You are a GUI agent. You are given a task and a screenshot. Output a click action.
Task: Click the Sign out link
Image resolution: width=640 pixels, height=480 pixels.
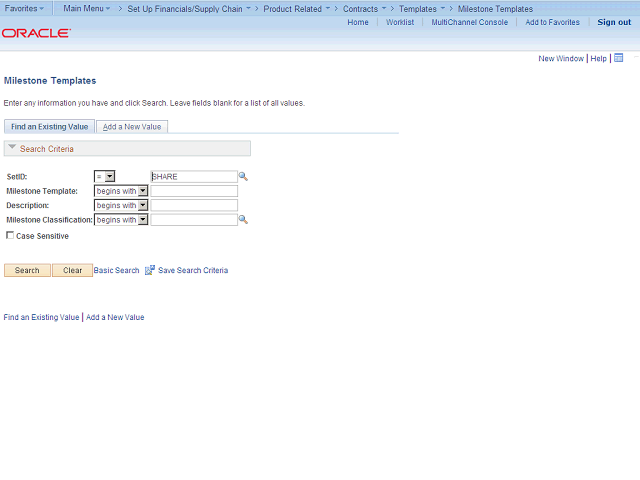[614, 22]
